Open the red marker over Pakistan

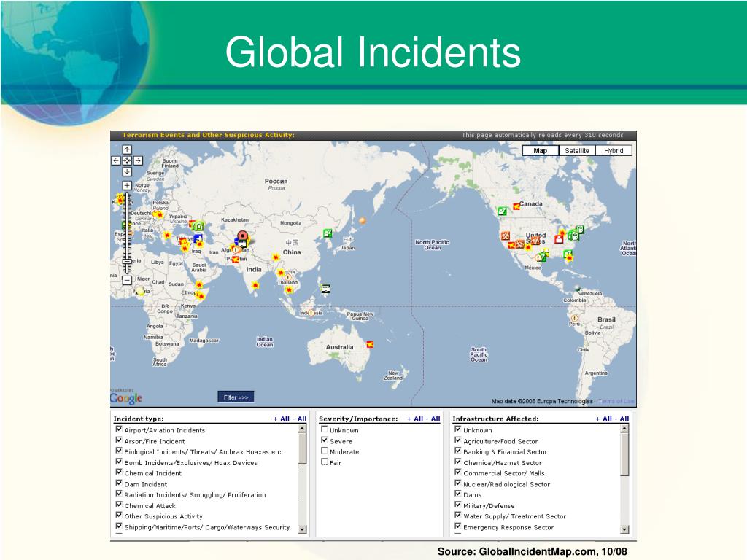[x=236, y=259]
